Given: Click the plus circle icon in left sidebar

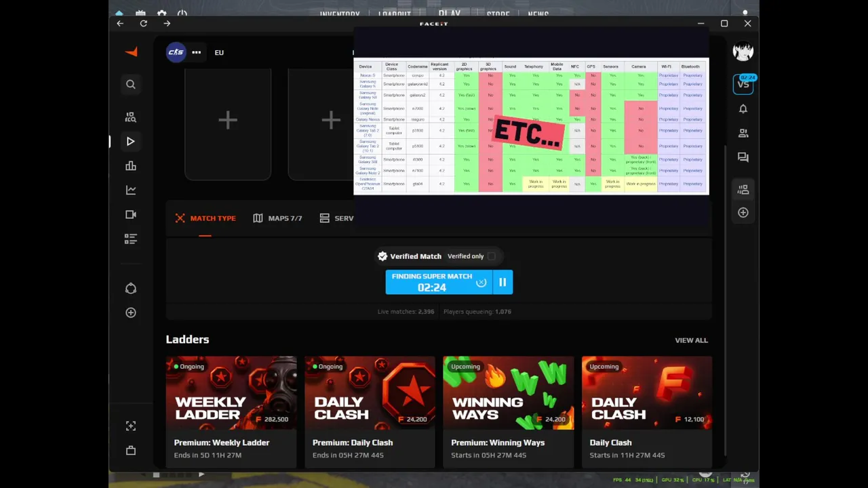Looking at the screenshot, I should 131,312.
